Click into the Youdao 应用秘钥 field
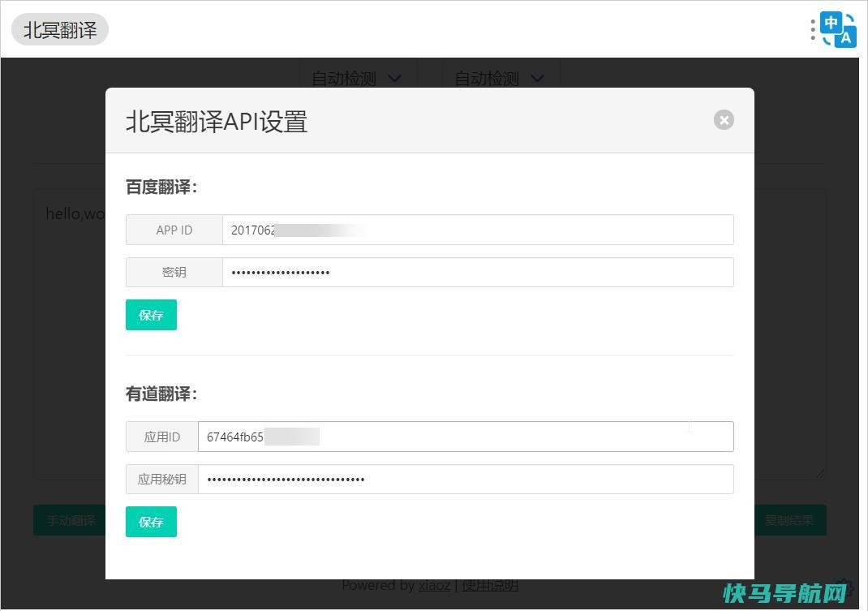This screenshot has width=868, height=611. [x=466, y=480]
